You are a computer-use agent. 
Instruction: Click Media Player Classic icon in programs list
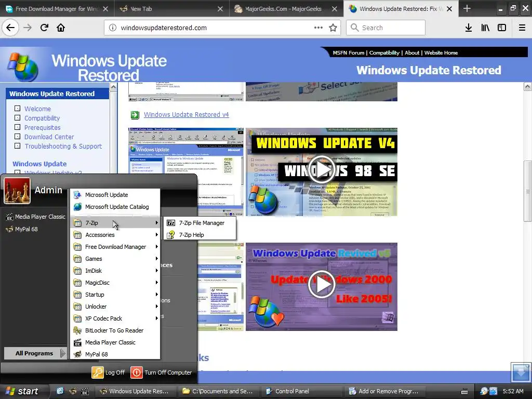click(x=78, y=342)
